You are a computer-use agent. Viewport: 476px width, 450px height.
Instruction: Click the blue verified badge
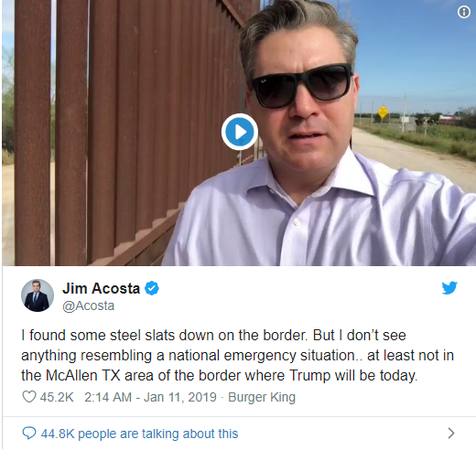click(x=152, y=288)
